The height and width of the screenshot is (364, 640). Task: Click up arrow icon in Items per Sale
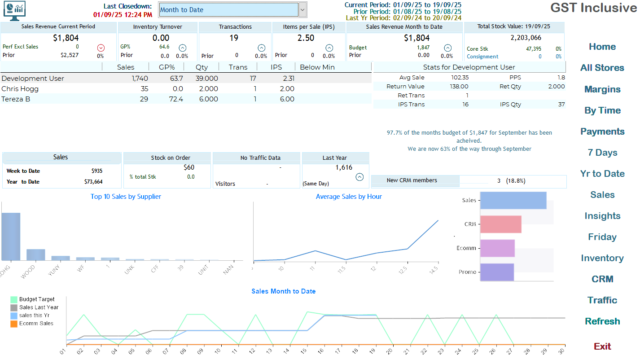[x=329, y=48]
